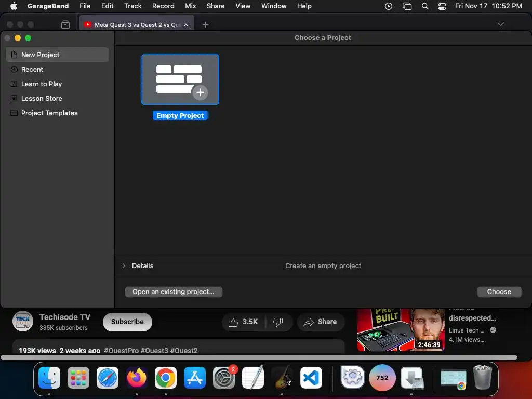This screenshot has width=532, height=399.
Task: Open Control Center in menu bar
Action: click(442, 6)
